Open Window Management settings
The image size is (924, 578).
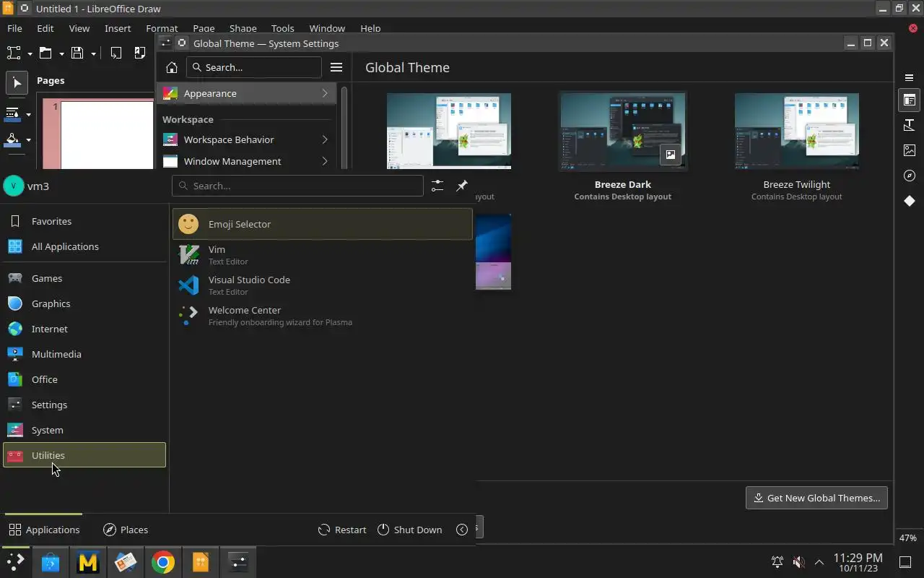click(x=246, y=161)
